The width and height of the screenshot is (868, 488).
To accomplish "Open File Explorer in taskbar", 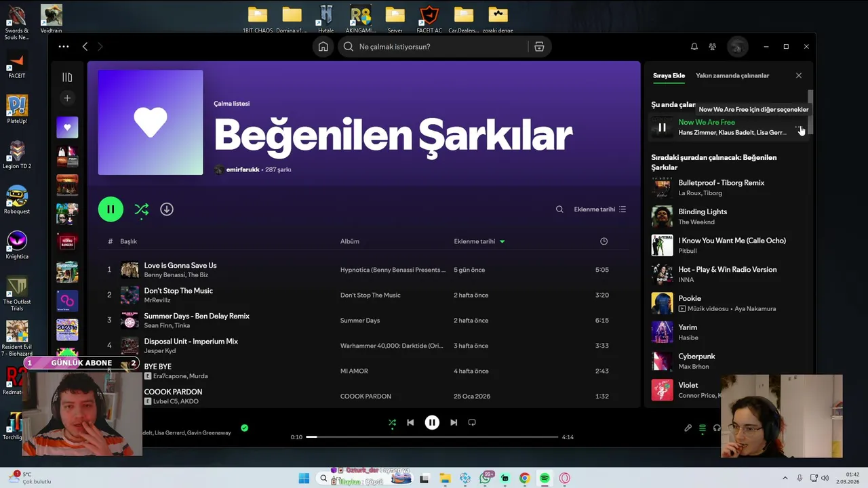I will coord(445,479).
